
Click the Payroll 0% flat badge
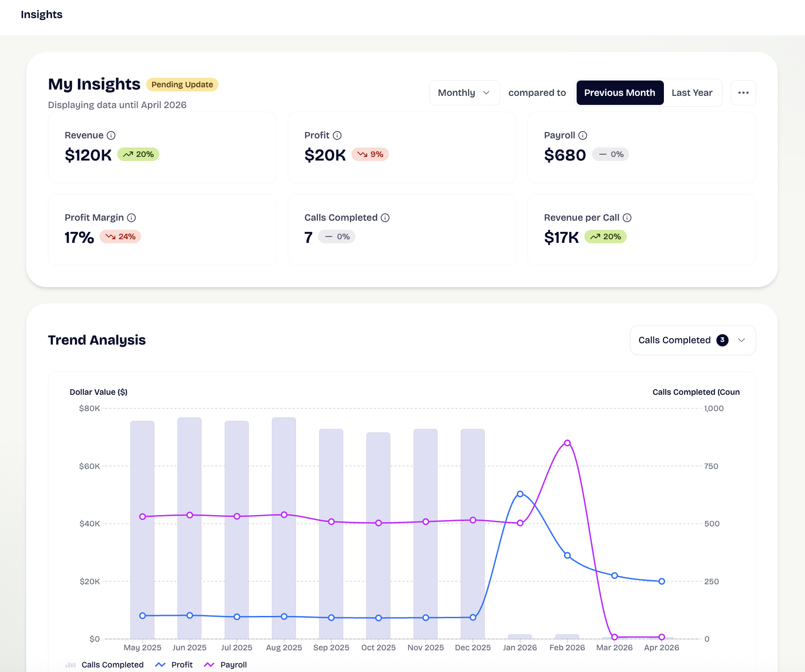(x=611, y=154)
